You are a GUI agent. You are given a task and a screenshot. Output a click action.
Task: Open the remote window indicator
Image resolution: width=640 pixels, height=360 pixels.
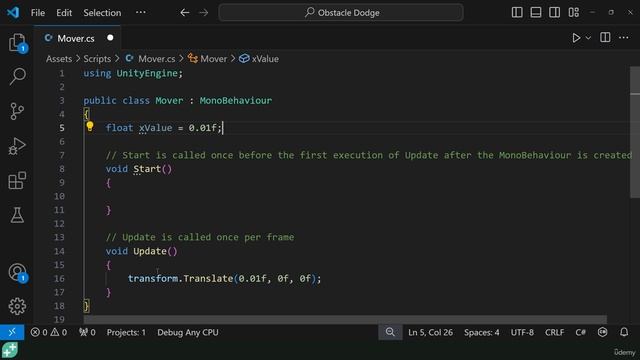(x=12, y=332)
